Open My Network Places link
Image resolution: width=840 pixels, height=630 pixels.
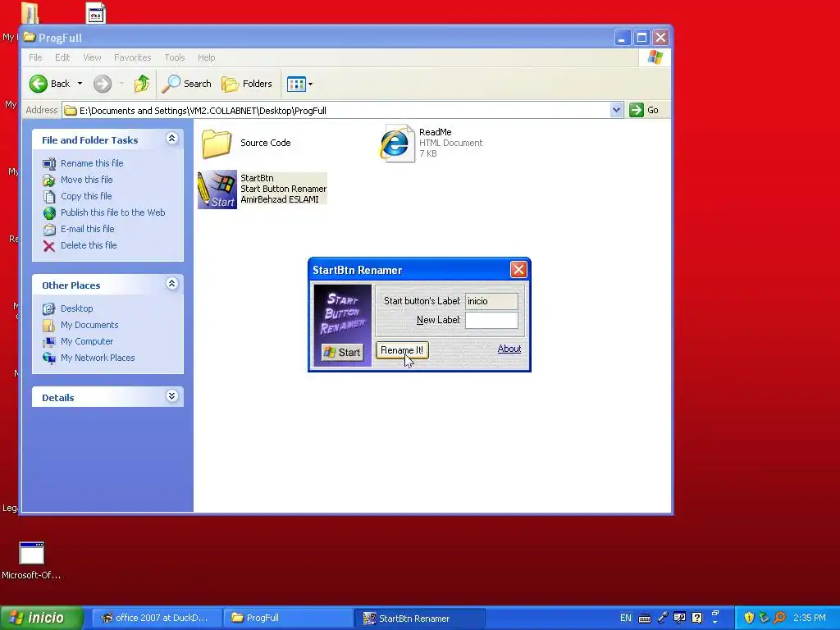point(98,358)
